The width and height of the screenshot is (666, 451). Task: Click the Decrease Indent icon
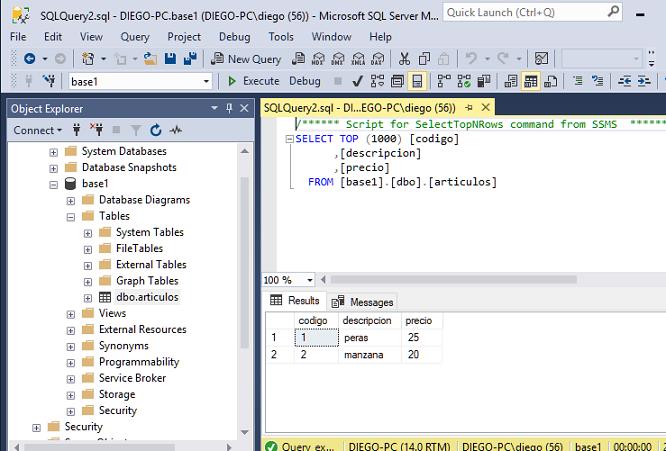click(624, 81)
